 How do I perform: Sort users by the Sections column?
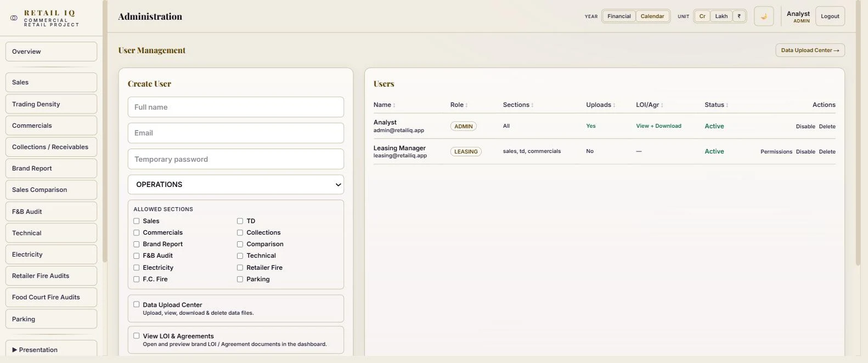(x=518, y=105)
